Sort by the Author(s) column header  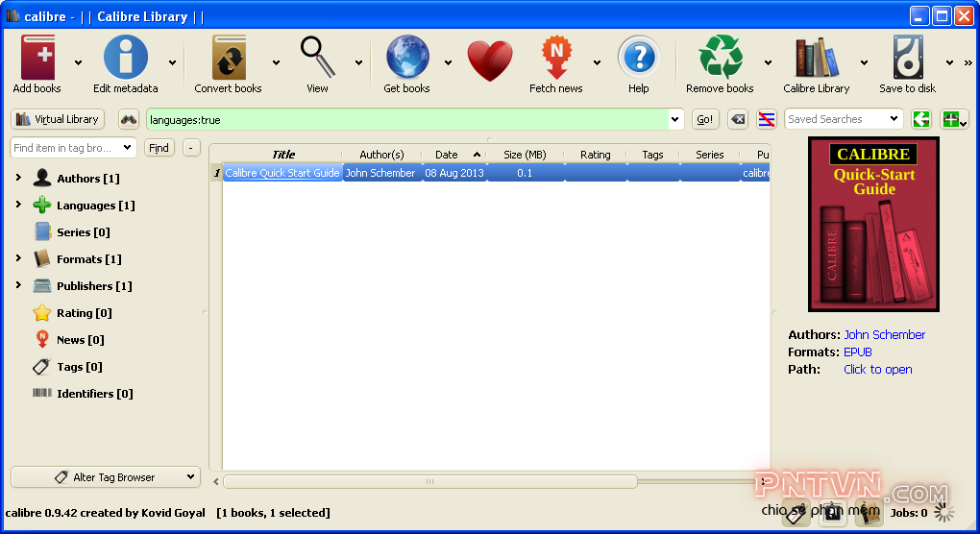coord(381,155)
